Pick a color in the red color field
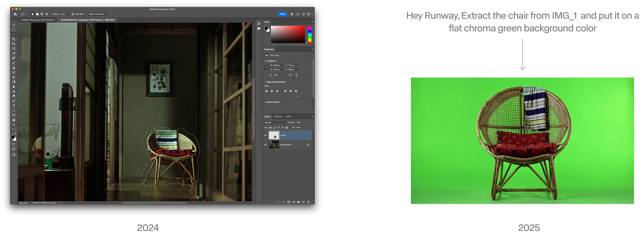 coord(288,34)
